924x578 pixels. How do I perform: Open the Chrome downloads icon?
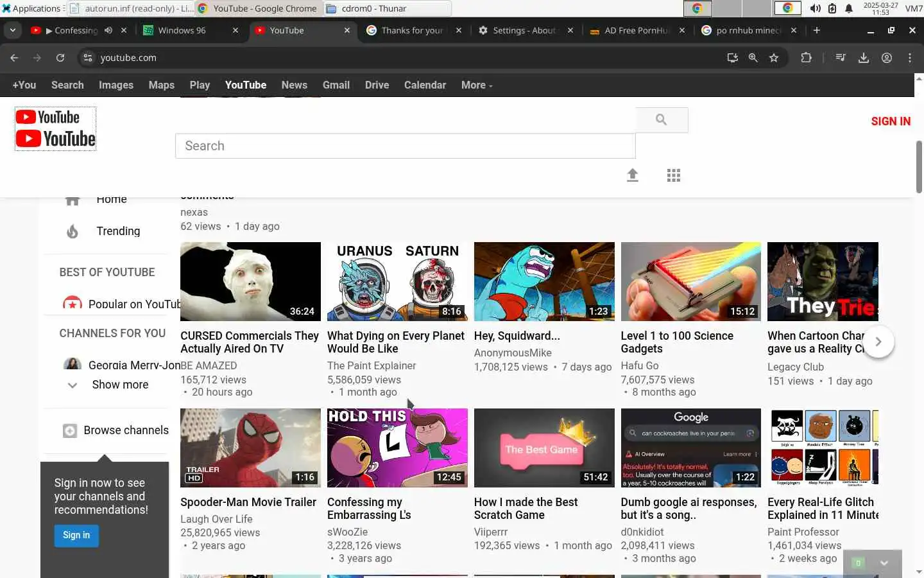click(x=864, y=58)
